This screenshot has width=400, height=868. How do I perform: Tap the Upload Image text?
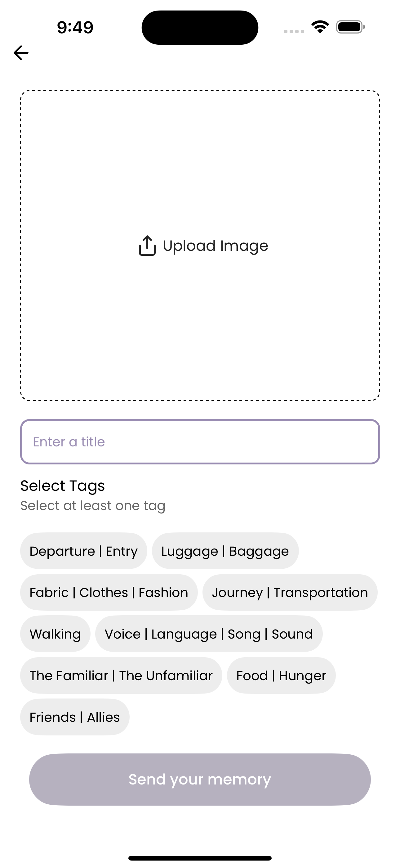coord(216,246)
